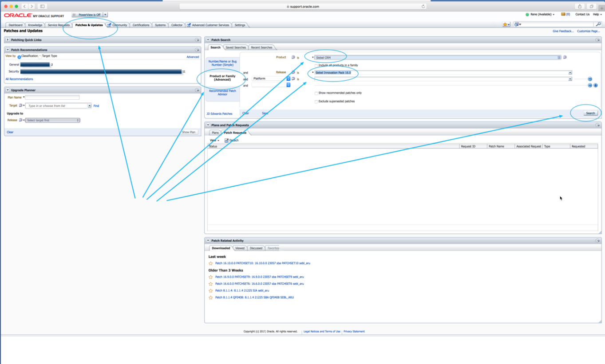Click the Detach table icon

[x=227, y=141]
